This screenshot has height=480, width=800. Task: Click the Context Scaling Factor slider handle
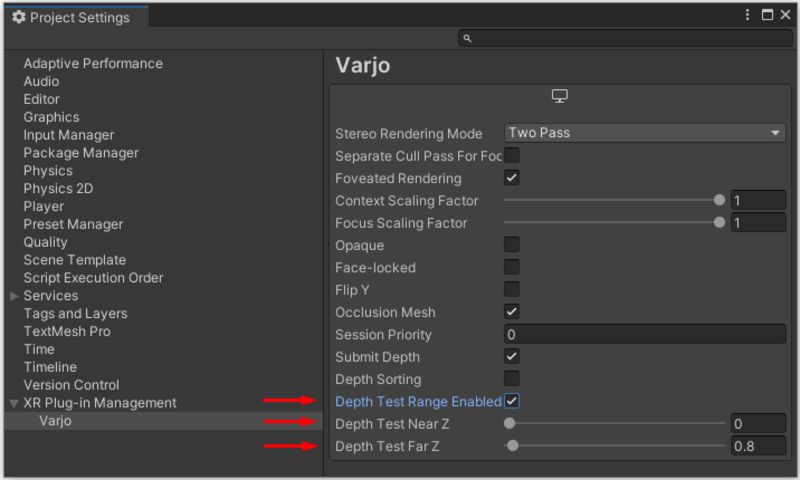coord(719,200)
